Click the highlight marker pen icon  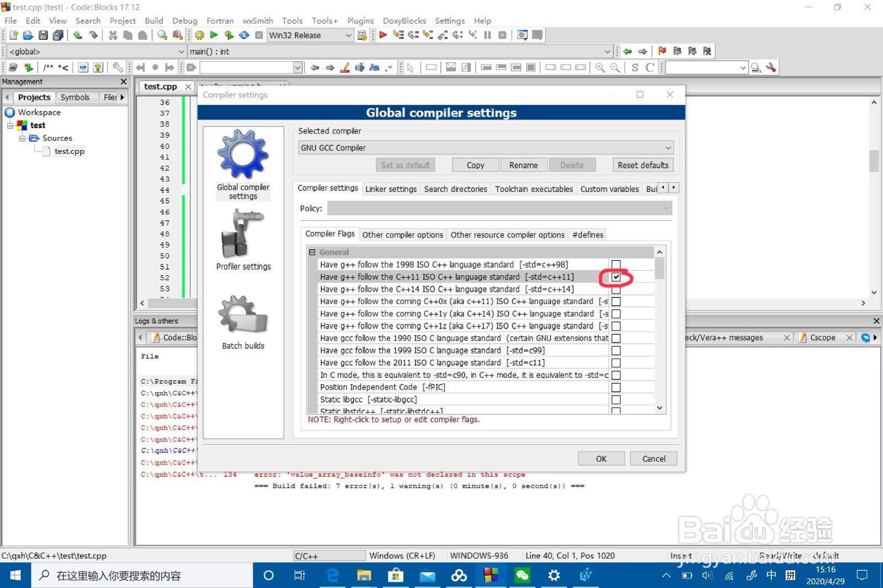point(345,67)
